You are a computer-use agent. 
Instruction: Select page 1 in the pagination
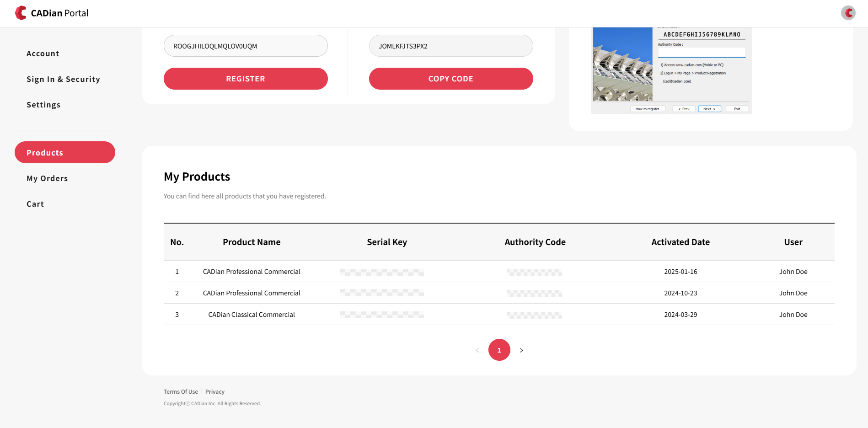pyautogui.click(x=499, y=350)
